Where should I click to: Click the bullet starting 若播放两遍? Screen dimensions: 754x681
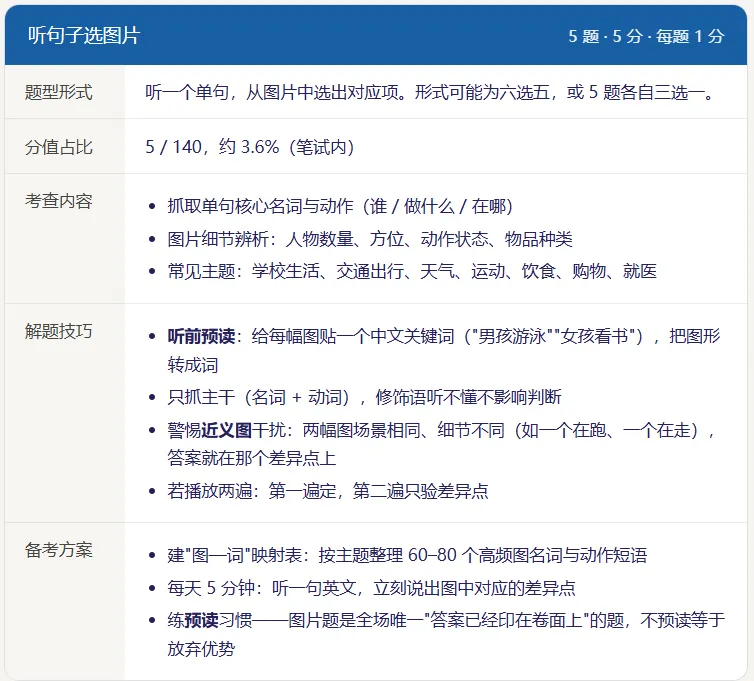coord(327,491)
